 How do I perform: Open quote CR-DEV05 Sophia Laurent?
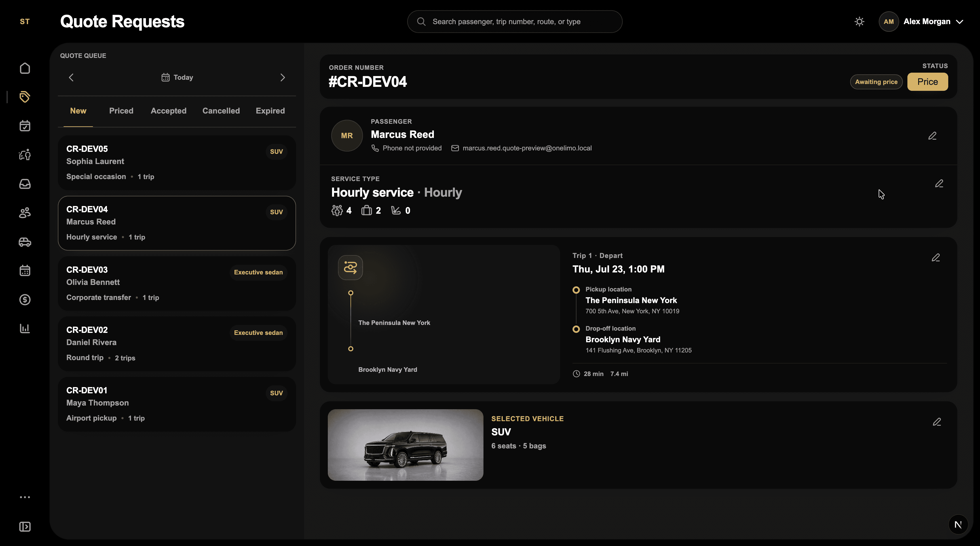pos(177,163)
